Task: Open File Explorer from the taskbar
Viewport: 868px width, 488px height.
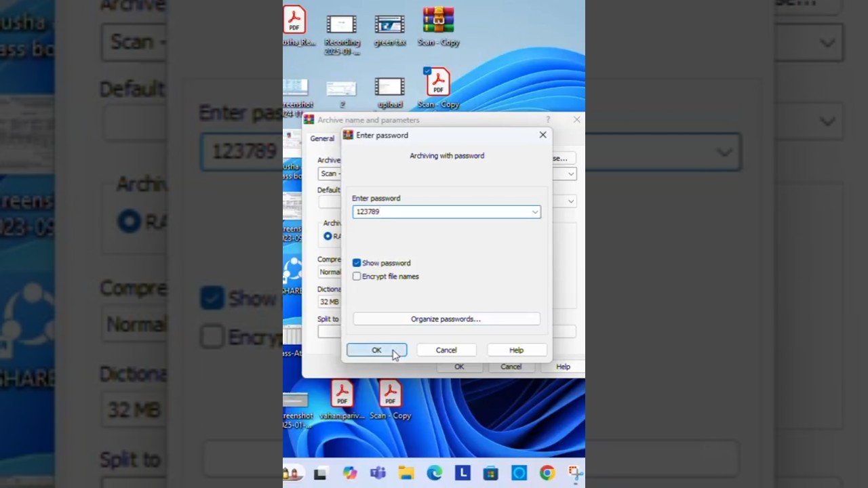Action: tap(406, 473)
